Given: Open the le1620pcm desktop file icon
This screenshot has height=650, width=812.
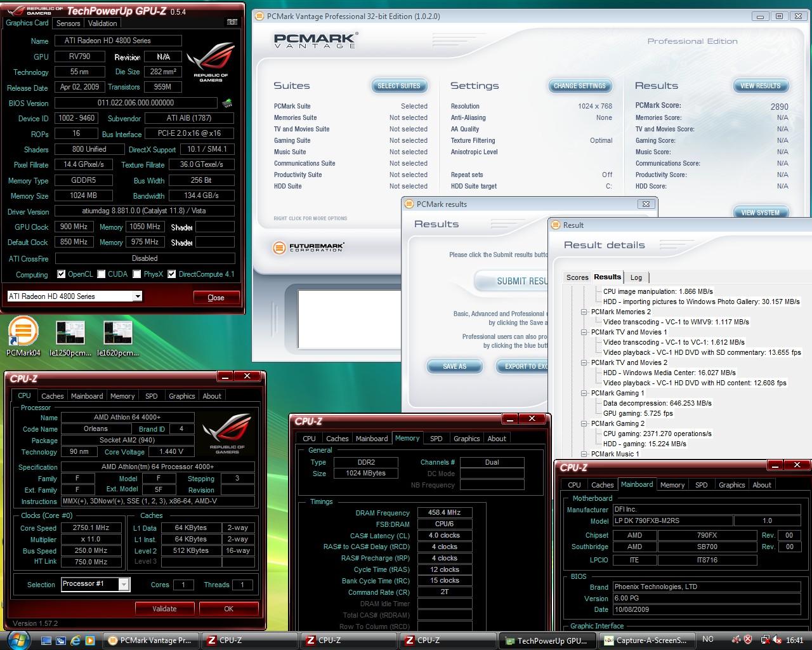Looking at the screenshot, I should click(x=118, y=338).
